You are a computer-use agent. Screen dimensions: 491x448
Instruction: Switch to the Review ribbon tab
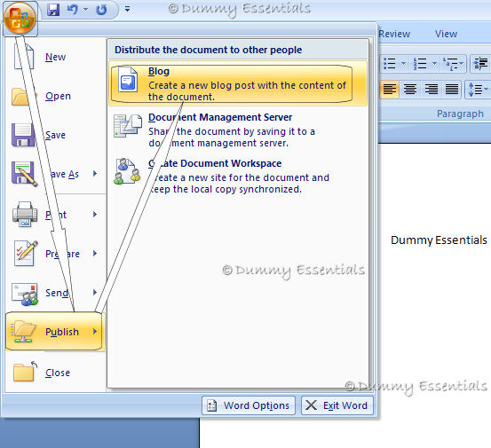pos(394,34)
